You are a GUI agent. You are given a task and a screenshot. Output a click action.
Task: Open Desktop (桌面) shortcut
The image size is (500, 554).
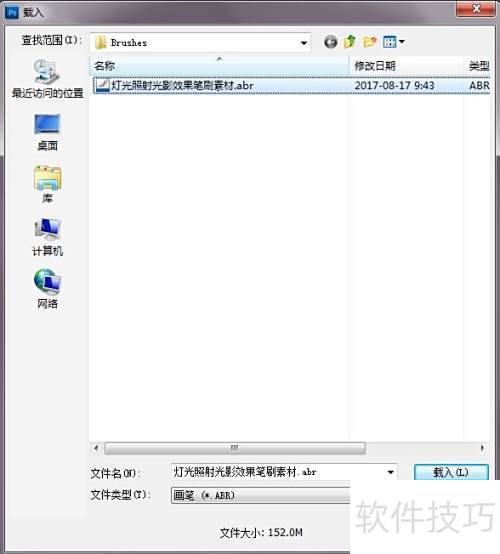(47, 132)
